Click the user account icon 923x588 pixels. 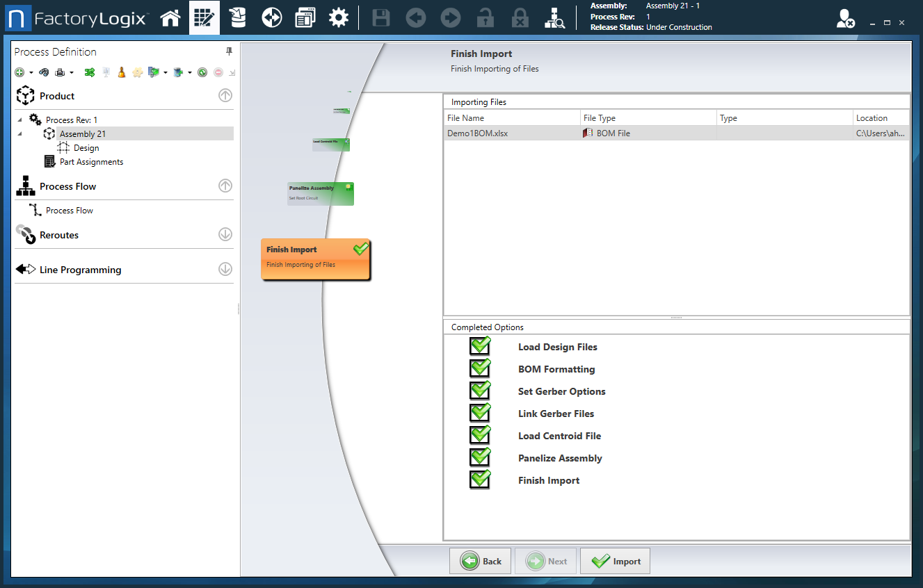pos(845,19)
